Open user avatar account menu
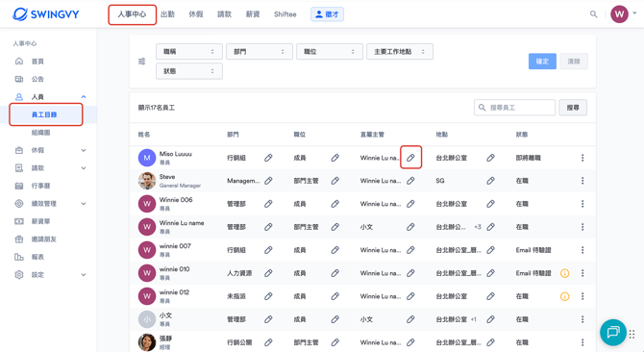 point(619,14)
